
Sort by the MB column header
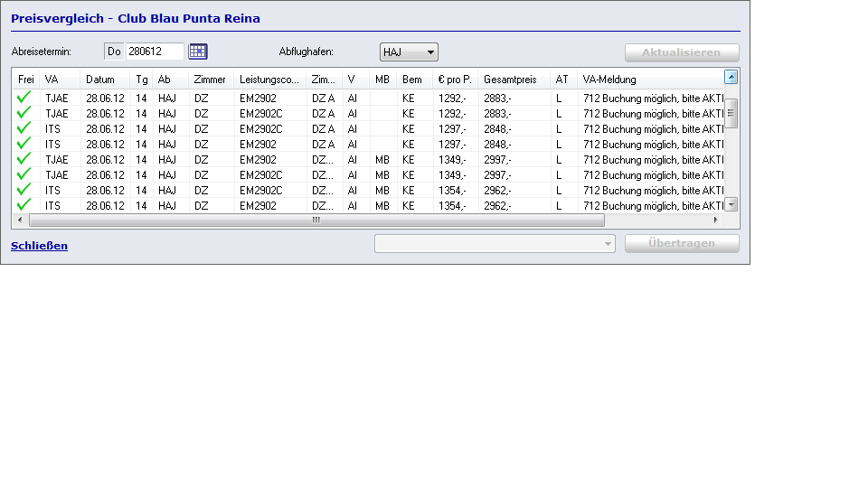[x=383, y=80]
